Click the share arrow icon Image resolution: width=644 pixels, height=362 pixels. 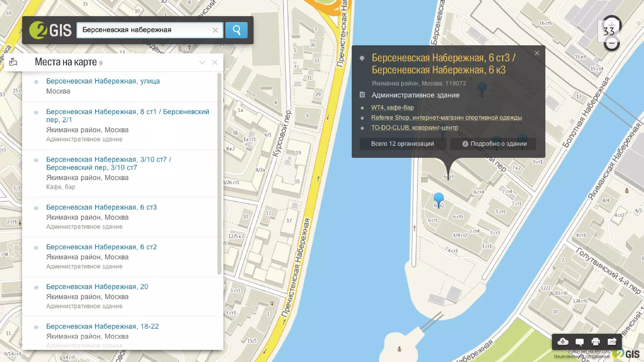coord(612,342)
